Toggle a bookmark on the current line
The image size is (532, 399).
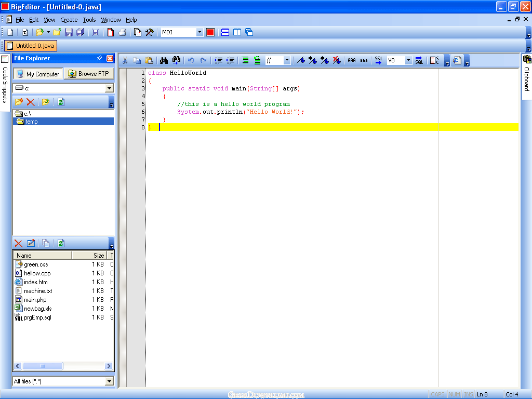pos(301,60)
